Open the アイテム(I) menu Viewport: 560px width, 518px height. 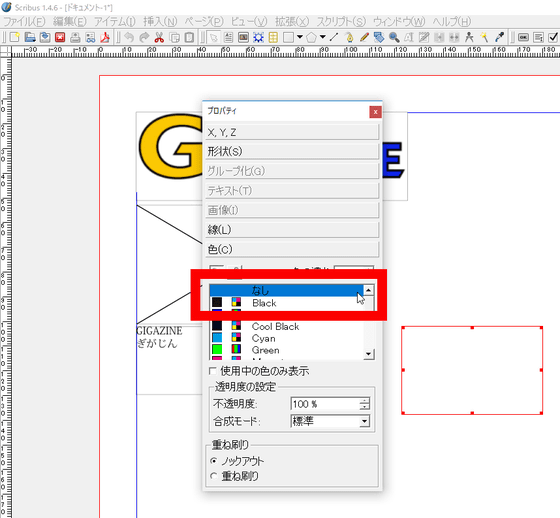click(115, 22)
